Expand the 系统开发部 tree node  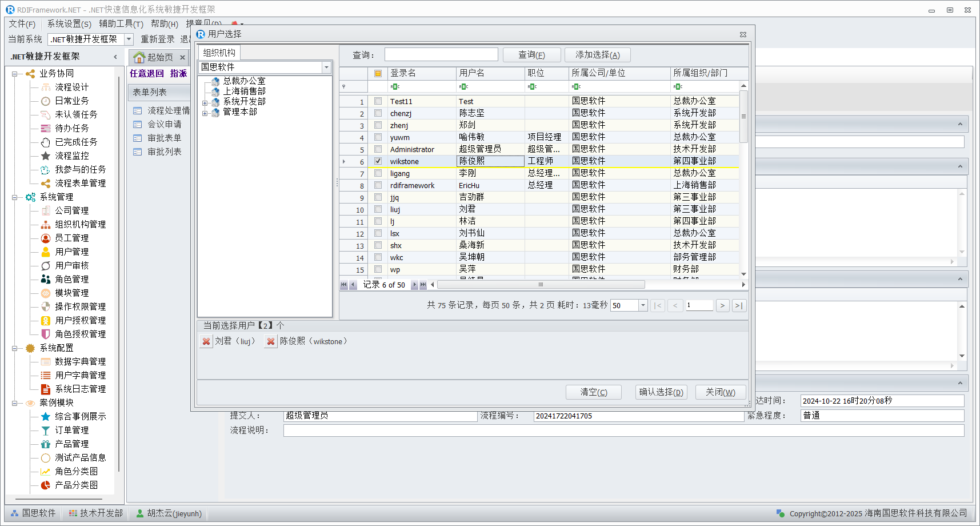click(x=205, y=103)
